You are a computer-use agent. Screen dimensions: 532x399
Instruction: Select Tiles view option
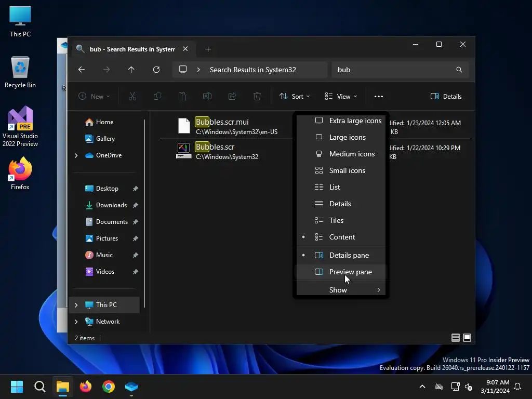tap(341, 220)
